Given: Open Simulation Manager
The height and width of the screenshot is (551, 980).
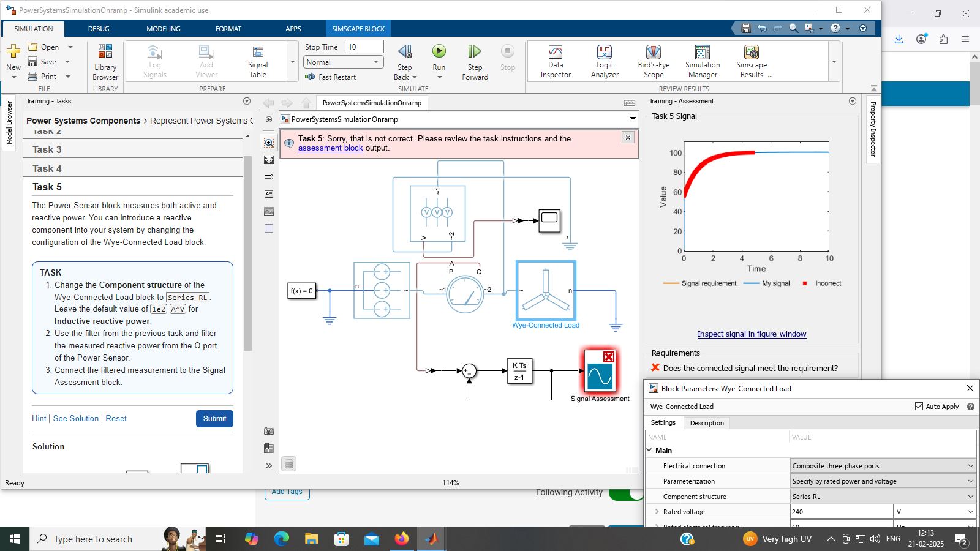Looking at the screenshot, I should (702, 61).
